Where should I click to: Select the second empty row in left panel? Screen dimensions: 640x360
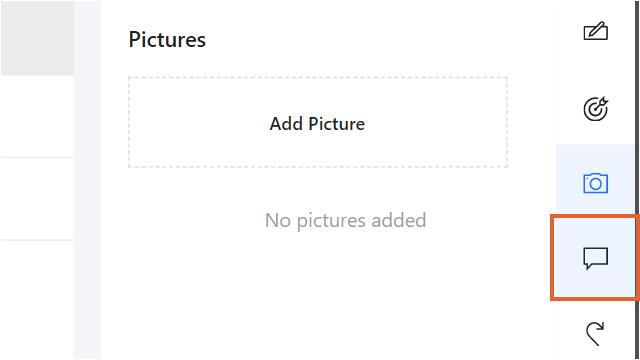point(37,199)
